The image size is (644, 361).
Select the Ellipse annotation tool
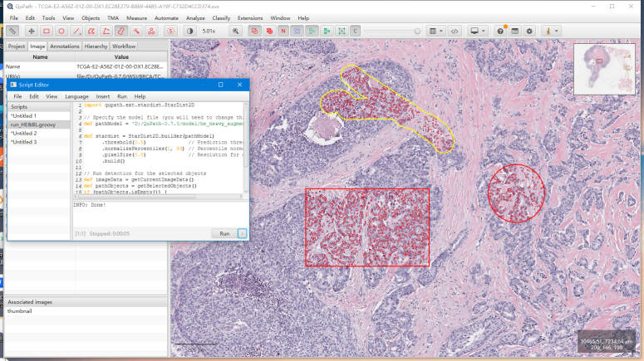coord(61,31)
